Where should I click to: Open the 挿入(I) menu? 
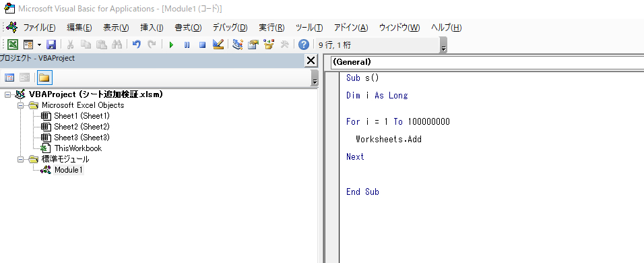click(152, 28)
